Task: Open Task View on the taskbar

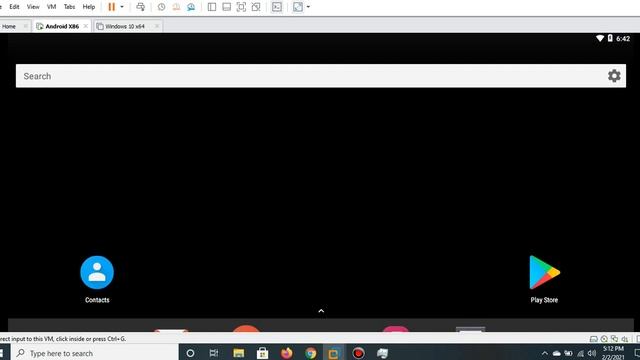Action: point(214,353)
